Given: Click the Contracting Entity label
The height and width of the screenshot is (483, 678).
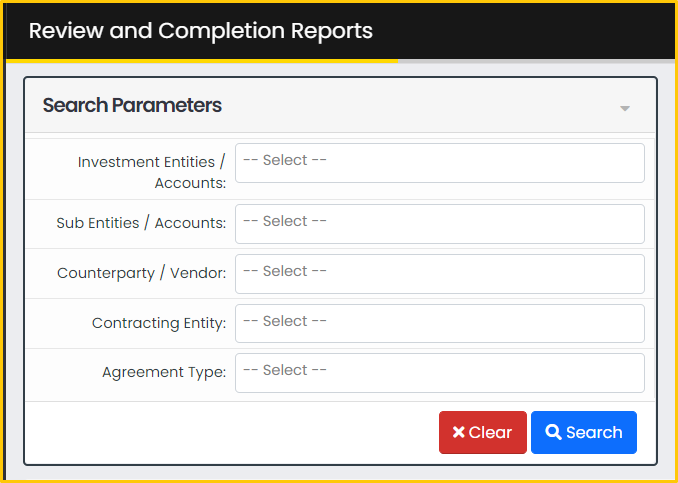Looking at the screenshot, I should pos(159,323).
